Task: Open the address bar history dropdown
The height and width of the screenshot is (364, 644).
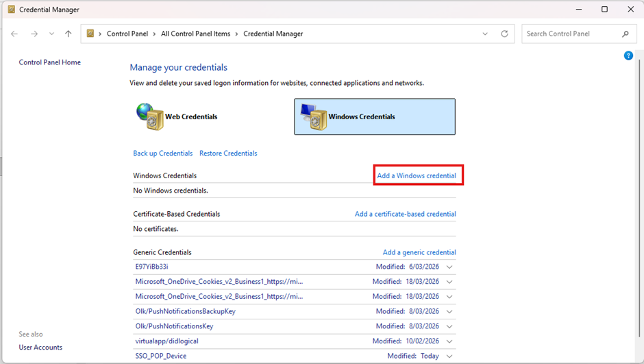Action: (486, 34)
